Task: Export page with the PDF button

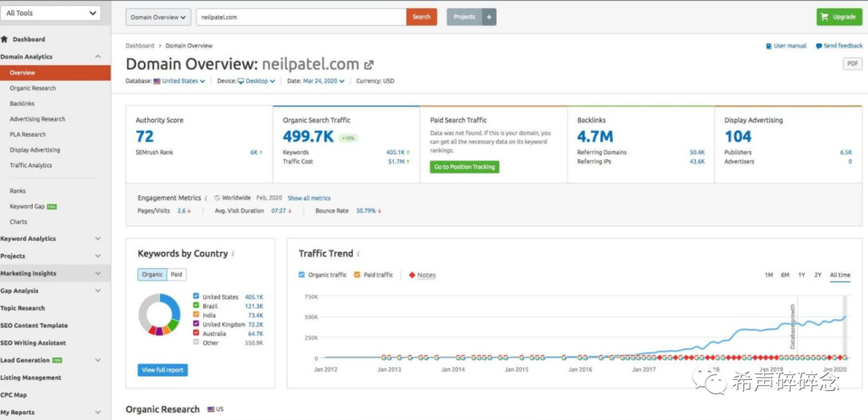Action: coord(852,64)
